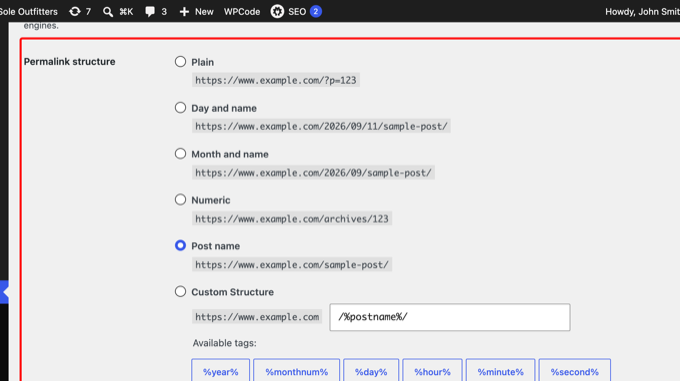680x381 pixels.
Task: Insert the %hour% tag
Action: [432, 371]
